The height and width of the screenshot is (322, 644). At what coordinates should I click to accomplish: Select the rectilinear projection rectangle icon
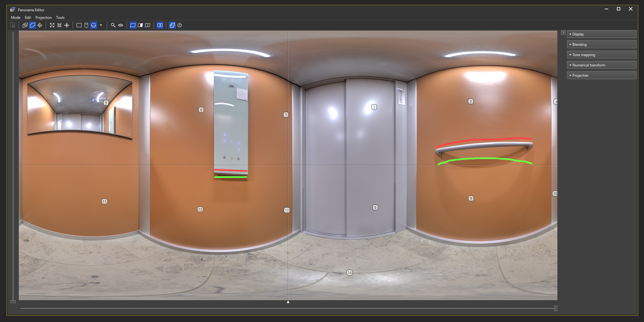(79, 25)
